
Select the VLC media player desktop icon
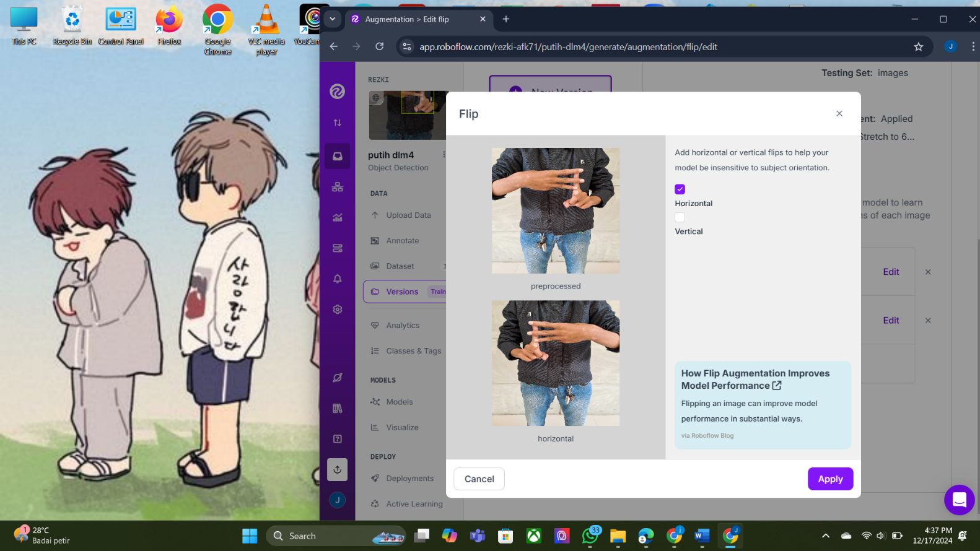[266, 30]
